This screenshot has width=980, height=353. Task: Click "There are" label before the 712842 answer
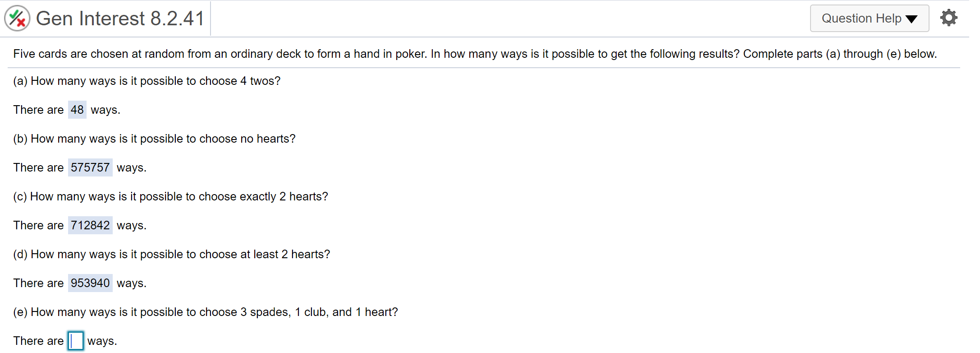pyautogui.click(x=38, y=225)
